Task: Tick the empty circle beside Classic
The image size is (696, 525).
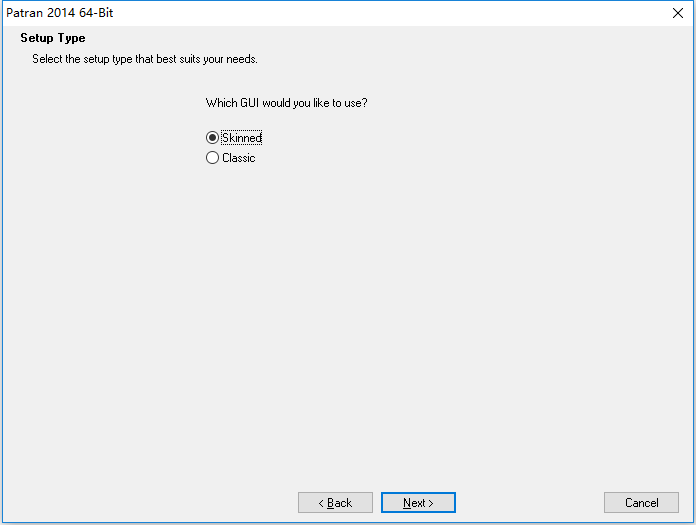Action: [212, 158]
